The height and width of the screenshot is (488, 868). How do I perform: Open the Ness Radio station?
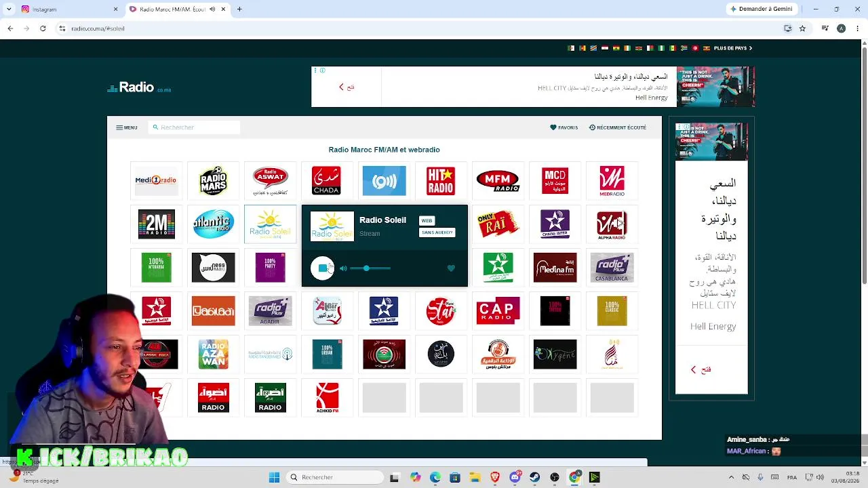(x=213, y=268)
